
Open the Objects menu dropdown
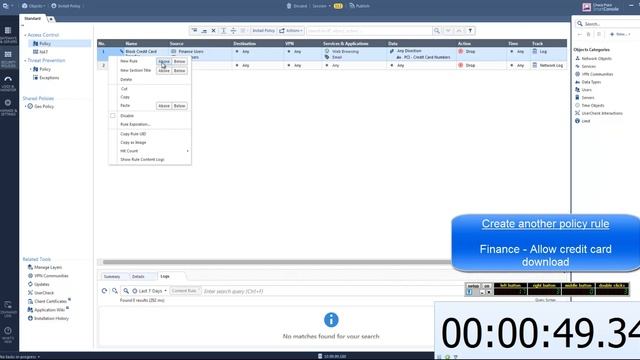click(33, 6)
